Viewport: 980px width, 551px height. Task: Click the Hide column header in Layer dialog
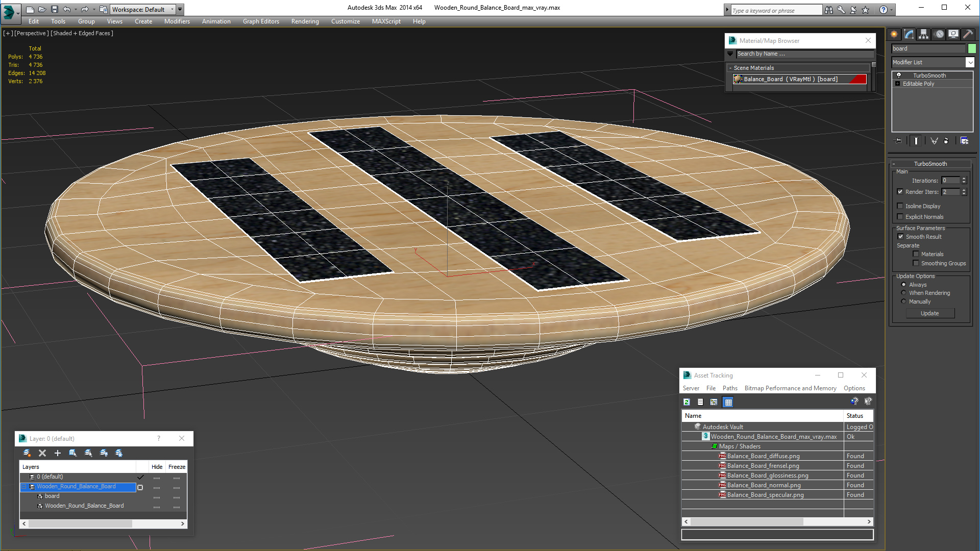(157, 467)
